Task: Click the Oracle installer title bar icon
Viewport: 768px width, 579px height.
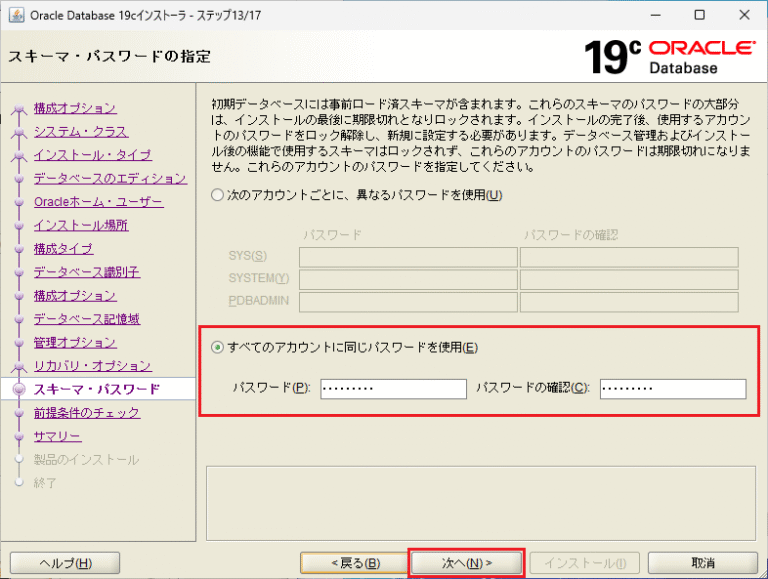Action: point(16,15)
